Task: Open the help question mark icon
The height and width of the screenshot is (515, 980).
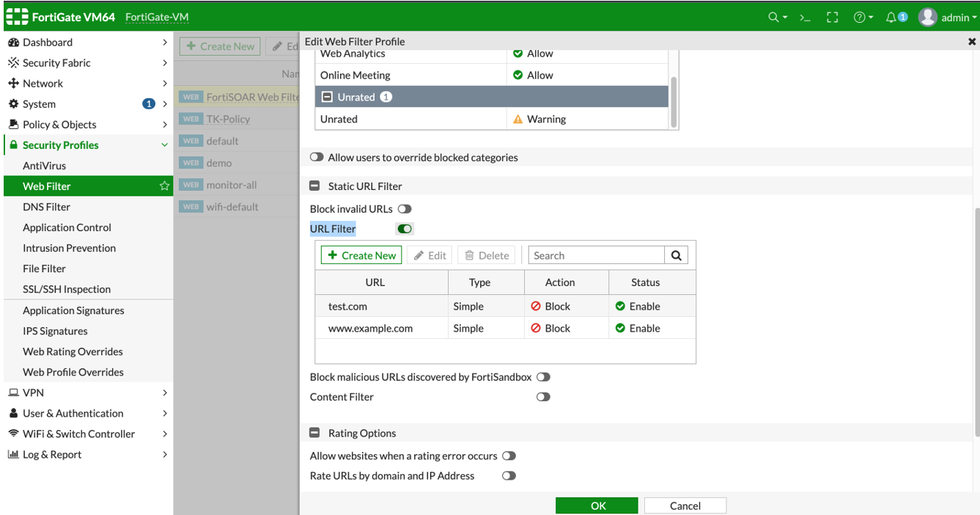Action: pos(860,17)
